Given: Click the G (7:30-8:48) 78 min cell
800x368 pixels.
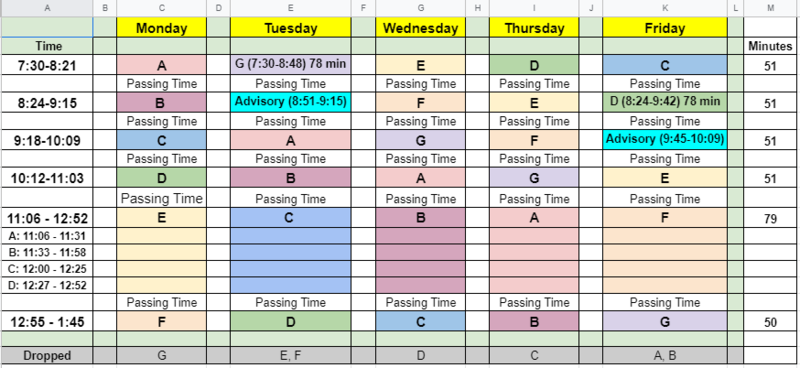Looking at the screenshot, I should click(290, 65).
